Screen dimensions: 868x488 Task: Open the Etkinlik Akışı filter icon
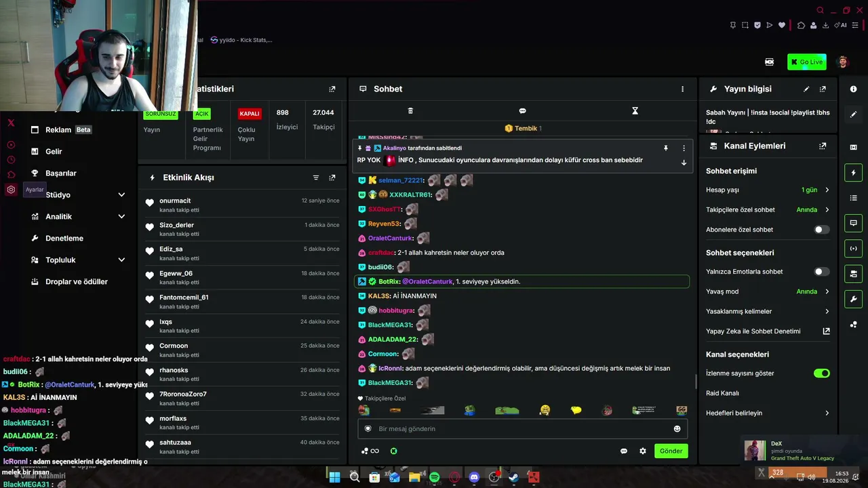coord(316,178)
